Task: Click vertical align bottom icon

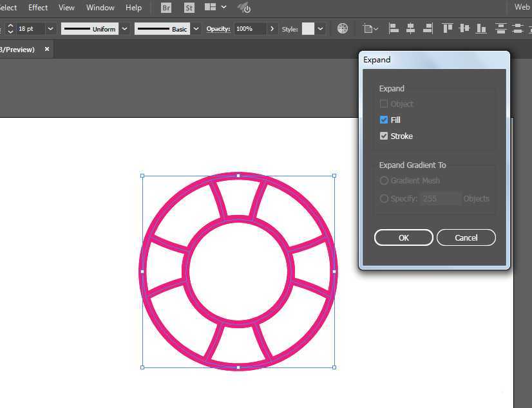Action: [480, 29]
